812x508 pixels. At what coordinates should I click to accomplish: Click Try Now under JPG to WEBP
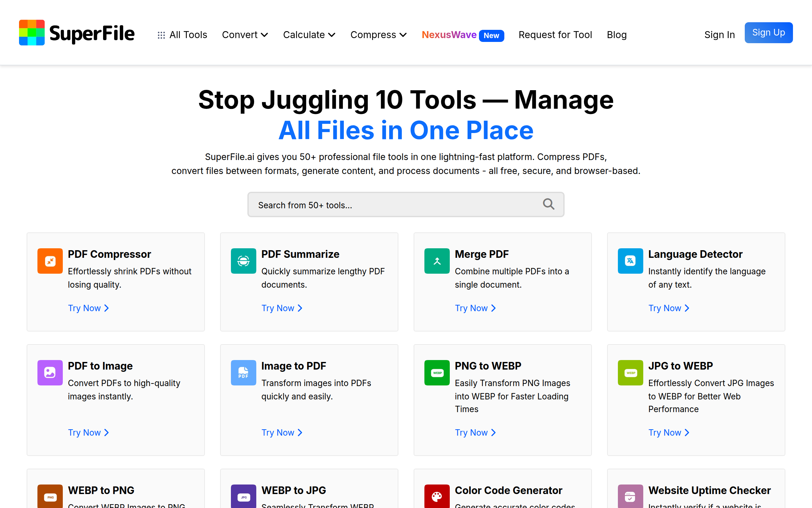coord(669,432)
